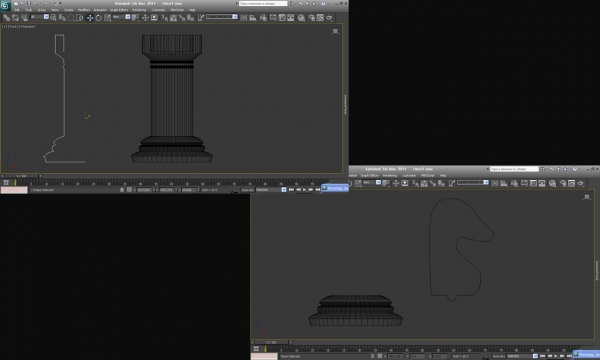
Task: Open Manage Layers in rook window
Action: (x=263, y=18)
